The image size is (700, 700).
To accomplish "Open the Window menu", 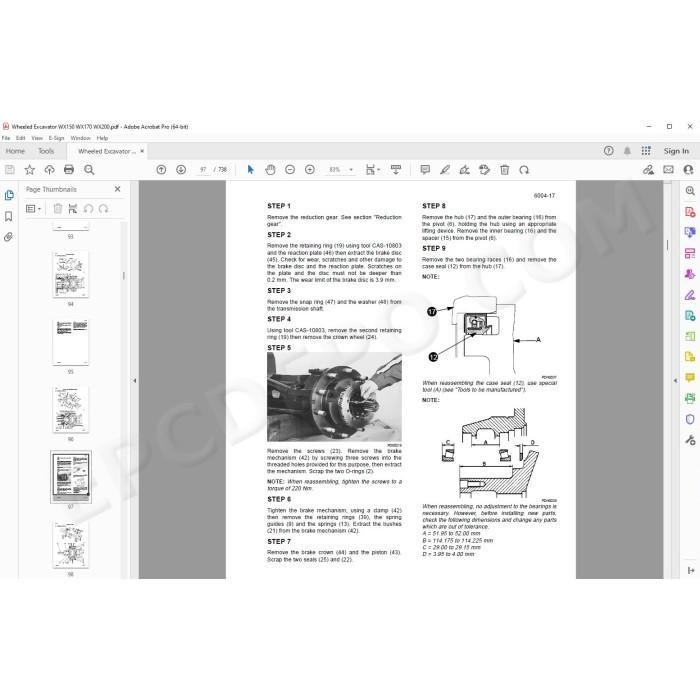I will pyautogui.click(x=80, y=138).
